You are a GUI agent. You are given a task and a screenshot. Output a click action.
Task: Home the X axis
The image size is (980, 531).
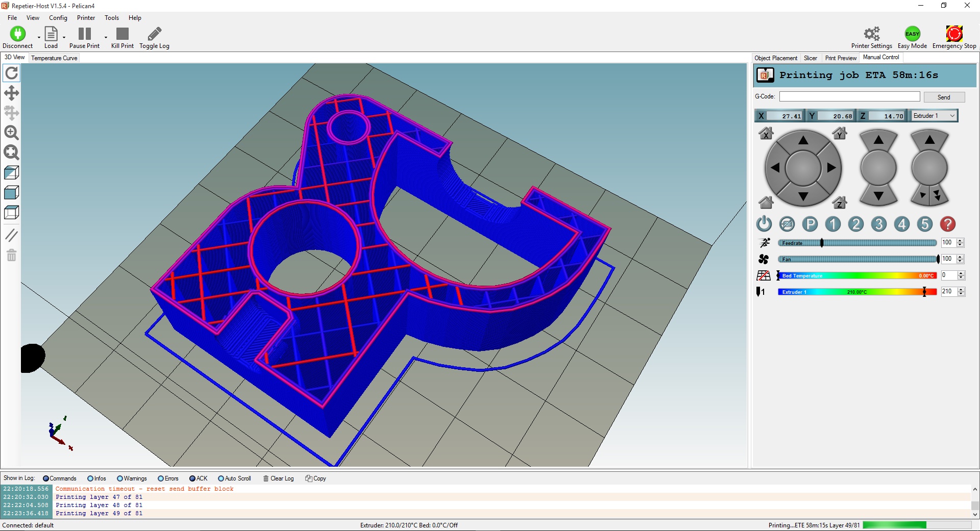[x=766, y=134]
